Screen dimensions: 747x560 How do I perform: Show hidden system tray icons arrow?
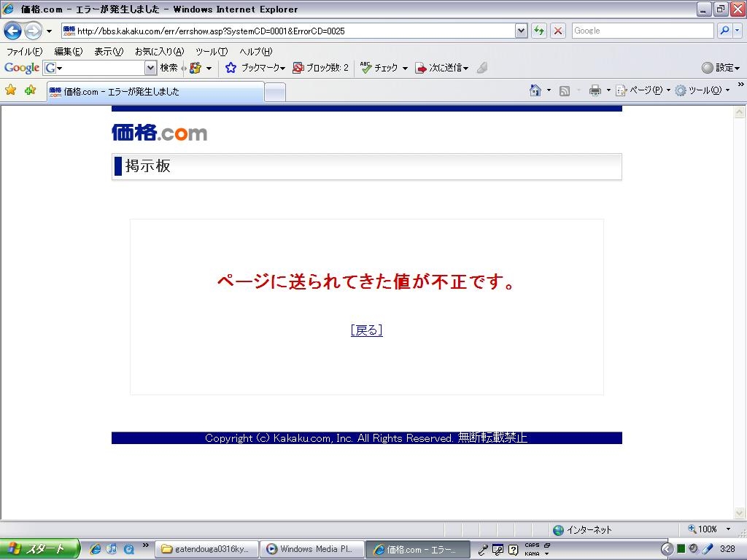tap(667, 549)
